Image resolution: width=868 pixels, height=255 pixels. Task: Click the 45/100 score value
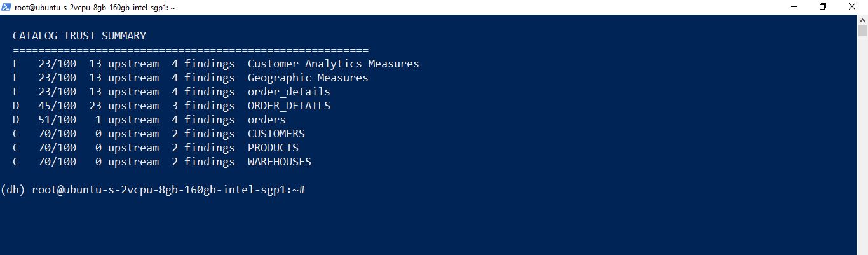pyautogui.click(x=57, y=106)
